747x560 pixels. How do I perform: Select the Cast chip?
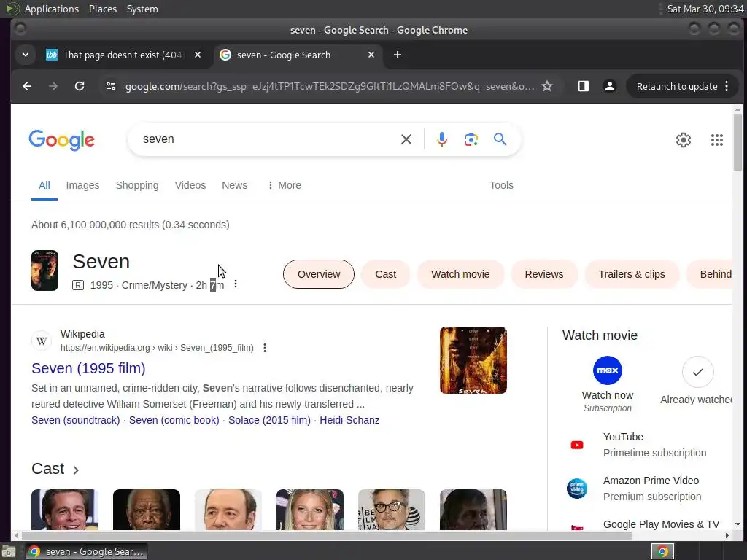tap(385, 274)
